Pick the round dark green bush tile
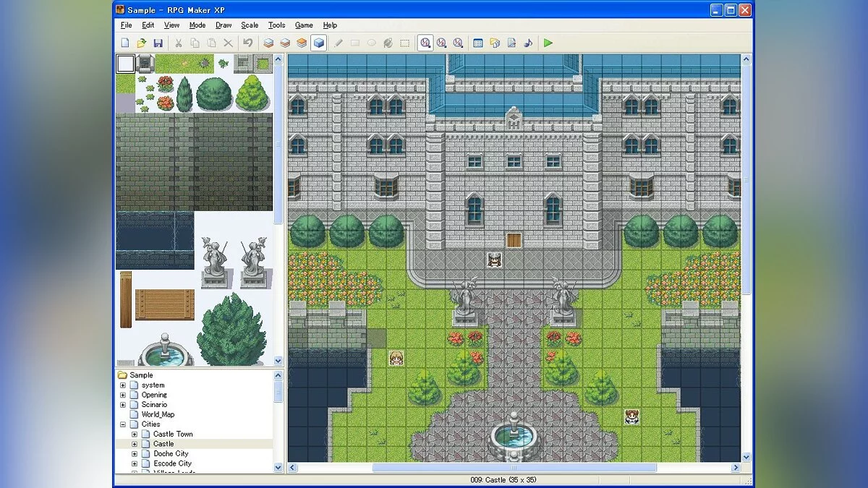This screenshot has height=488, width=868. pyautogui.click(x=213, y=93)
